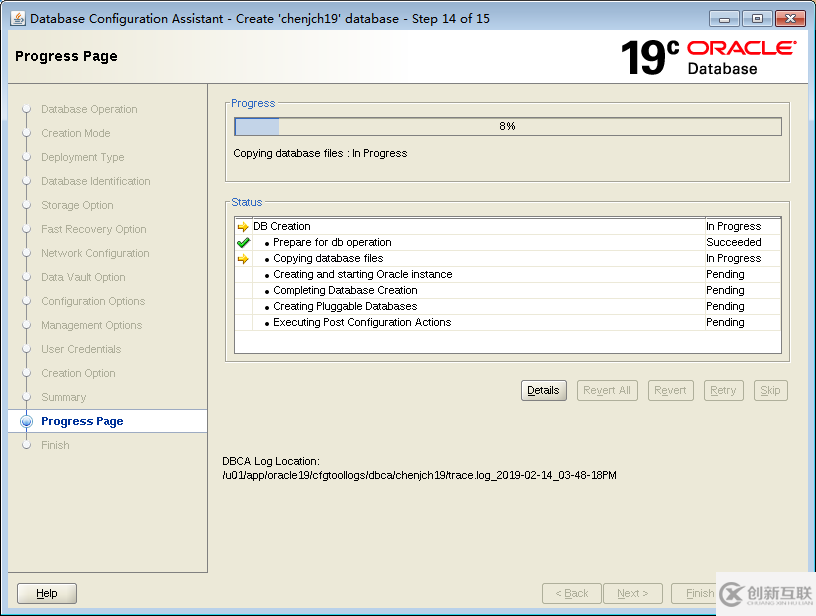816x616 pixels.
Task: Open Help for the assistant
Action: pos(47,593)
